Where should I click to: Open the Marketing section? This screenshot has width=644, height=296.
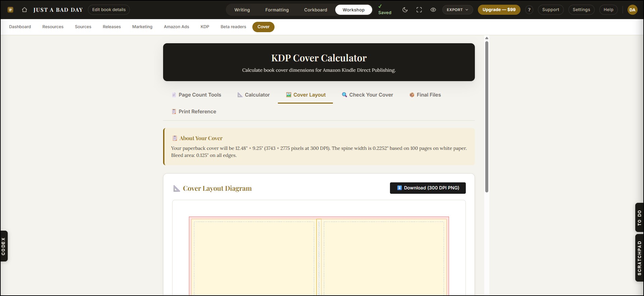click(x=142, y=27)
